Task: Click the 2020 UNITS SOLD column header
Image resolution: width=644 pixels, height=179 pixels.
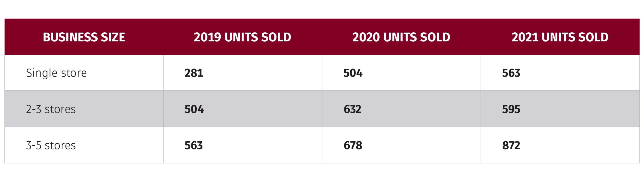Action: click(401, 37)
